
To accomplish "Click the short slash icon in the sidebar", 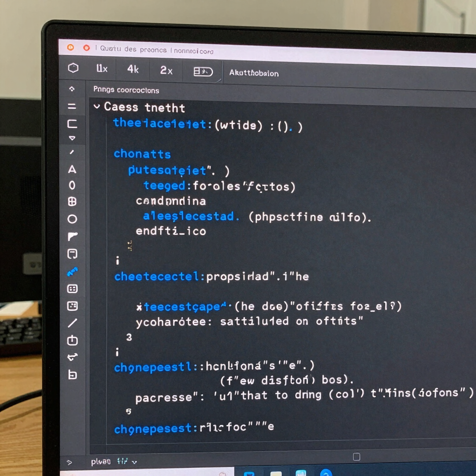I will [x=72, y=152].
